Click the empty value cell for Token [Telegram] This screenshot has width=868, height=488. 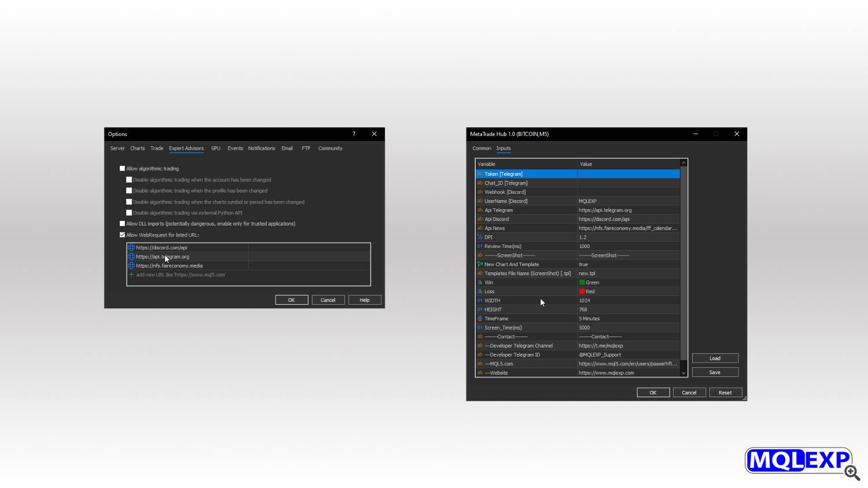click(628, 174)
